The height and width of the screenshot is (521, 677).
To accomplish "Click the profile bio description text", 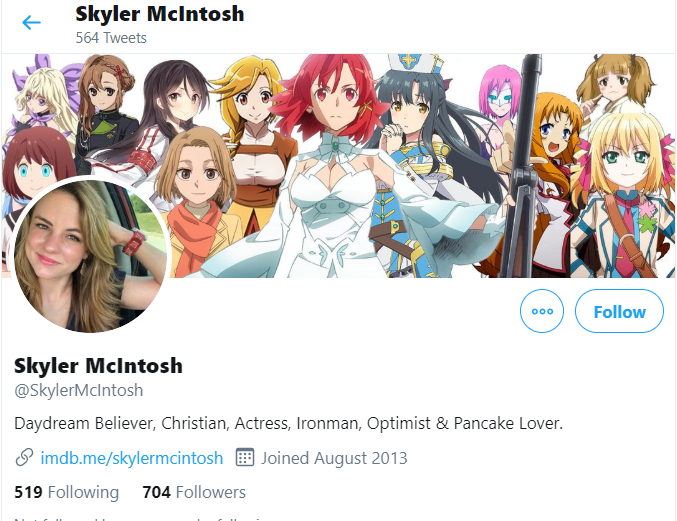I will 288,423.
